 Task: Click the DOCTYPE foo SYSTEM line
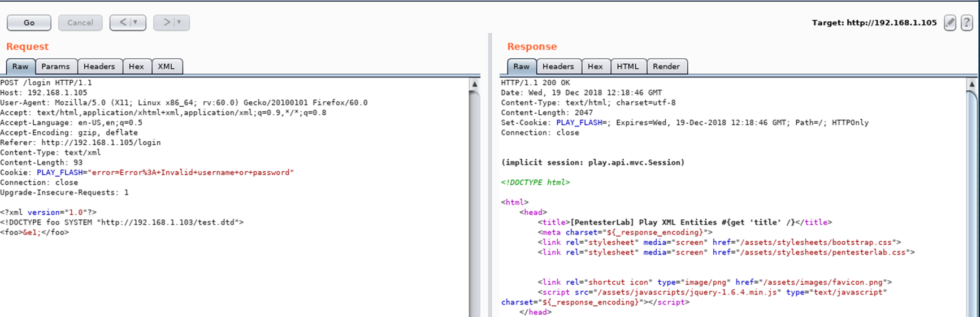coord(122,223)
